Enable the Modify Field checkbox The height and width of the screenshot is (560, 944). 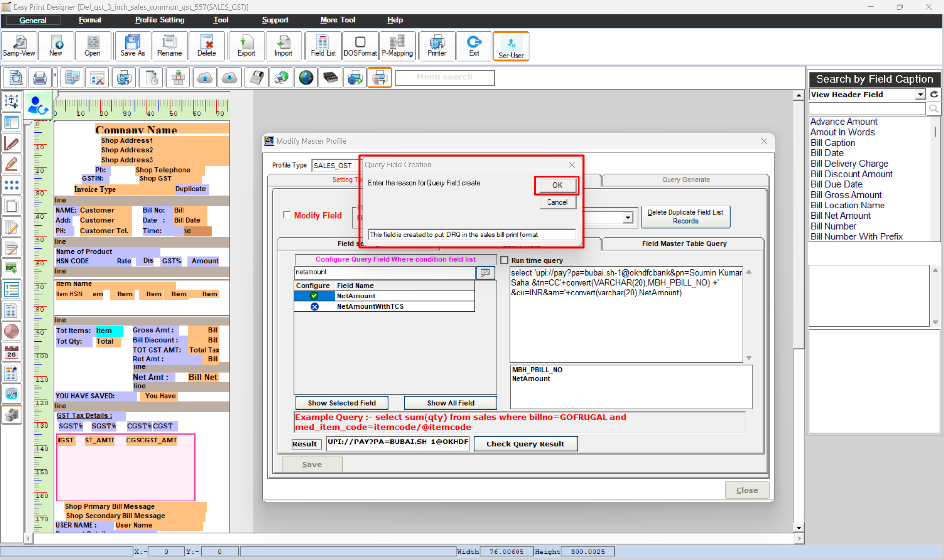click(x=287, y=215)
